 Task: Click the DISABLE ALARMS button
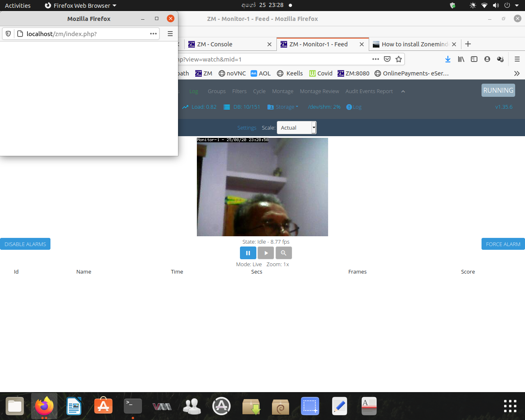(25, 244)
